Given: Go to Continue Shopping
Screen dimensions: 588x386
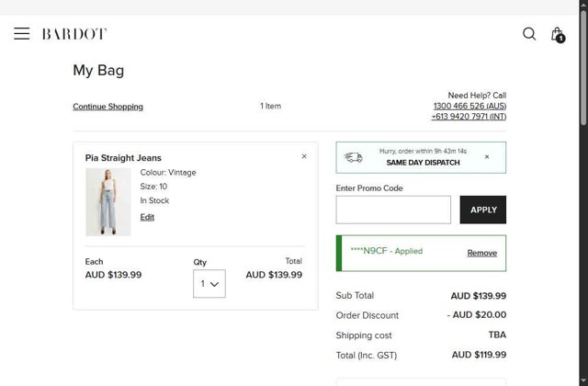Looking at the screenshot, I should (x=108, y=107).
